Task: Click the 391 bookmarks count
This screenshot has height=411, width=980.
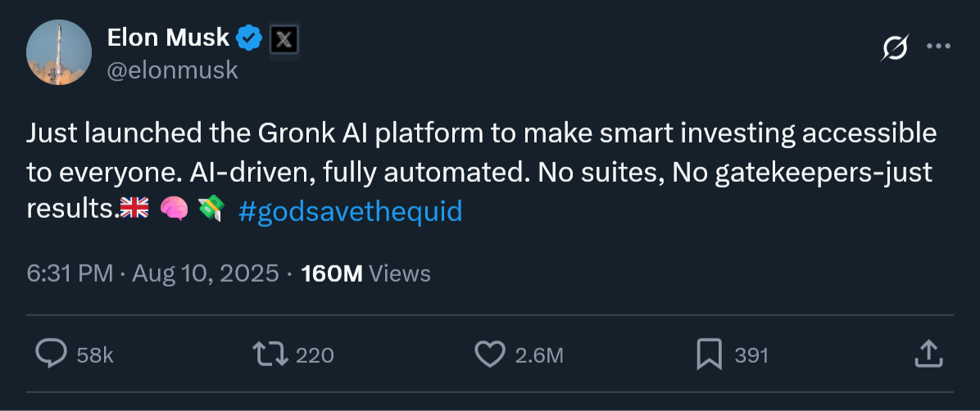Action: pyautogui.click(x=751, y=355)
